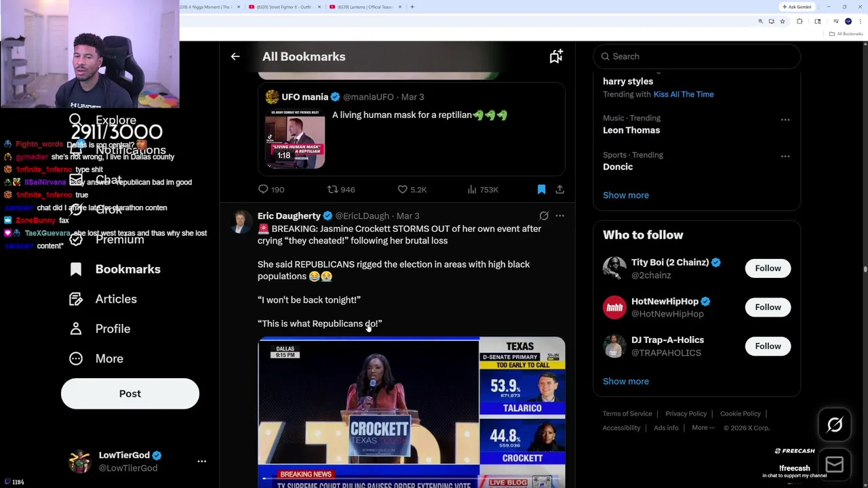The width and height of the screenshot is (868, 488).
Task: Open LowTierGod account avatar
Action: tap(80, 461)
